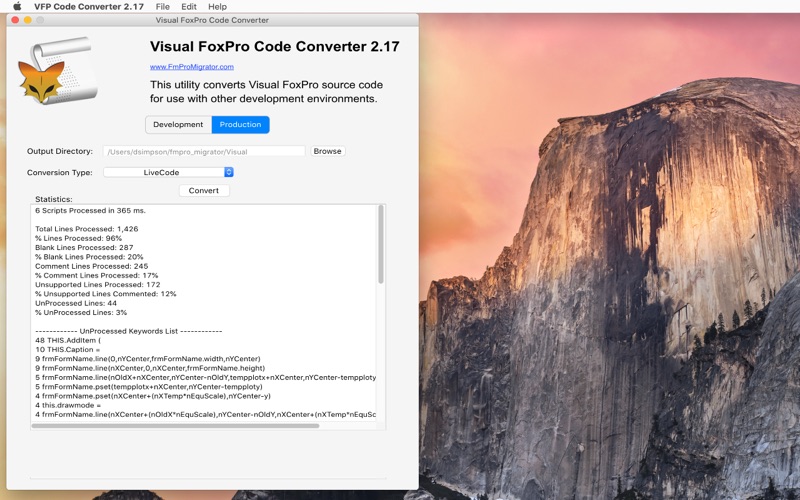The height and width of the screenshot is (500, 800).
Task: Click the 'Output Directory:' label
Action: pos(60,151)
